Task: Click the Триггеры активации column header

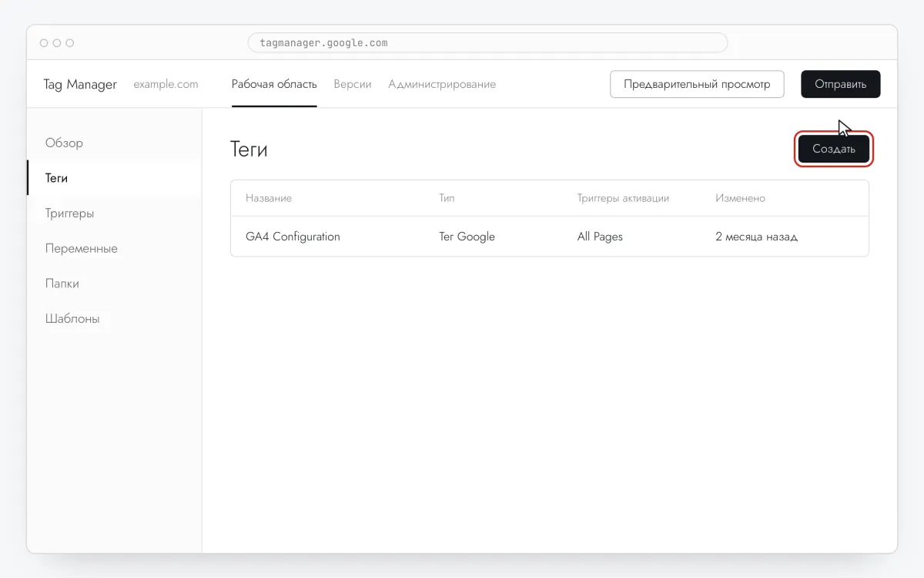Action: [623, 198]
